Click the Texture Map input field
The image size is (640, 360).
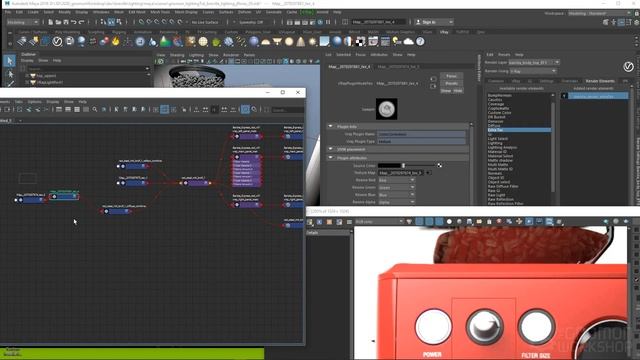(401, 173)
